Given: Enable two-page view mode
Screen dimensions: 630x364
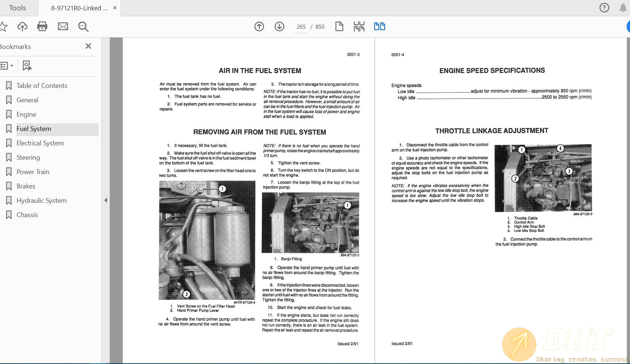Looking at the screenshot, I should coord(379,26).
